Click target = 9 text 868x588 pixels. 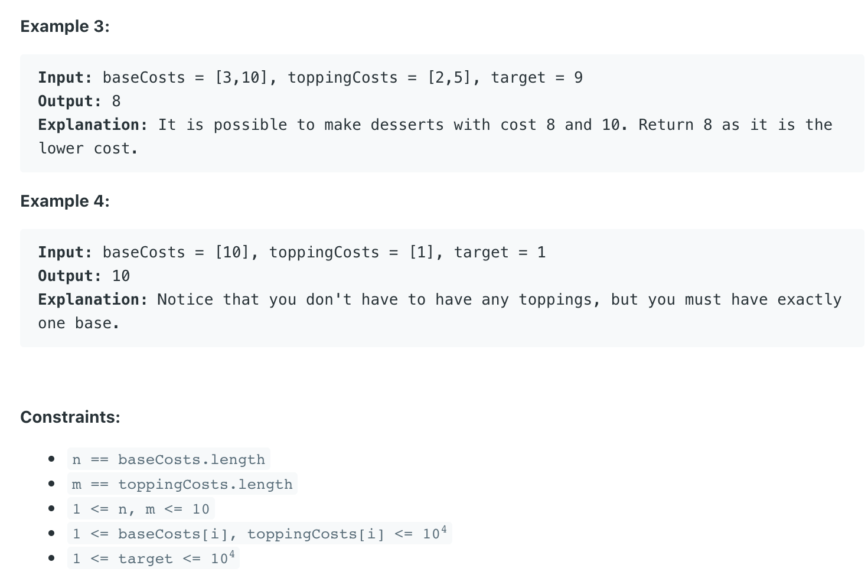(537, 77)
